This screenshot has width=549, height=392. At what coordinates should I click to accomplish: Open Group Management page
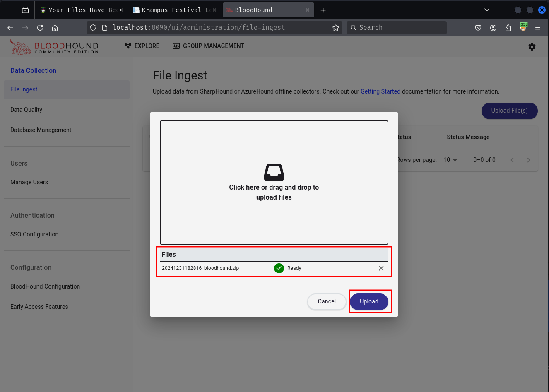click(x=208, y=46)
